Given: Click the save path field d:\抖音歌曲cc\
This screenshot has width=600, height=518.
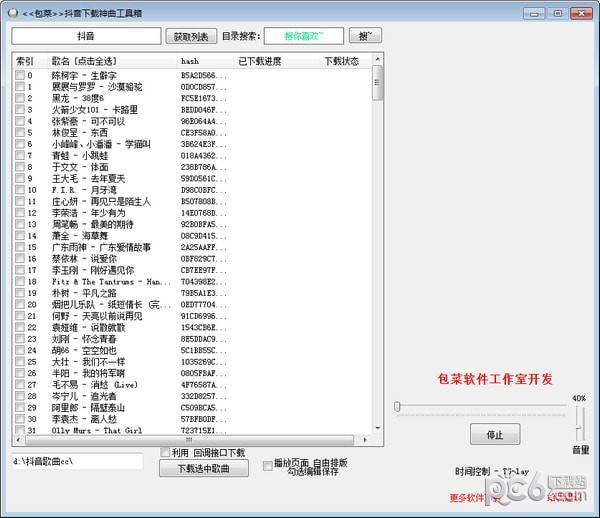Looking at the screenshot, I should pos(78,461).
